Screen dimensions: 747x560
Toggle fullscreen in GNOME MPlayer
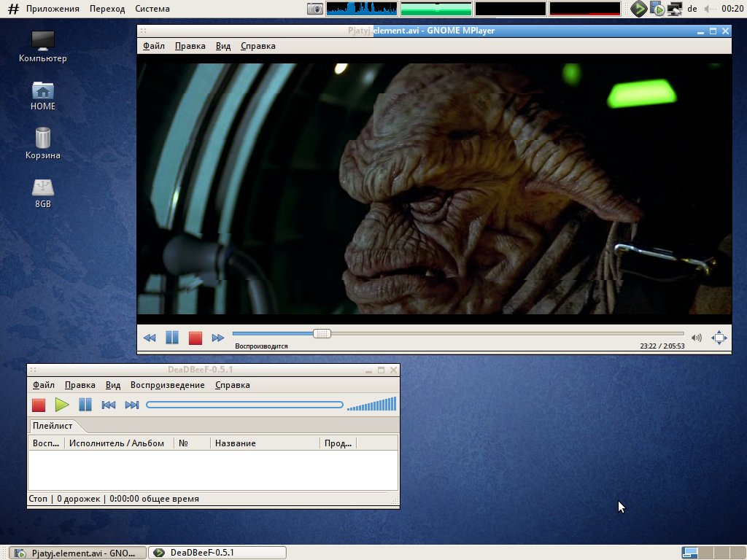pos(719,338)
